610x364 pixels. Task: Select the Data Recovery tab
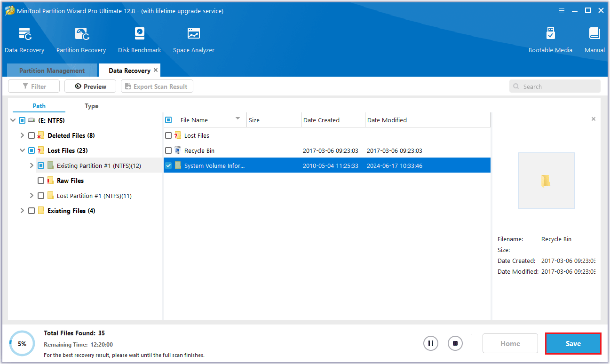click(x=129, y=71)
